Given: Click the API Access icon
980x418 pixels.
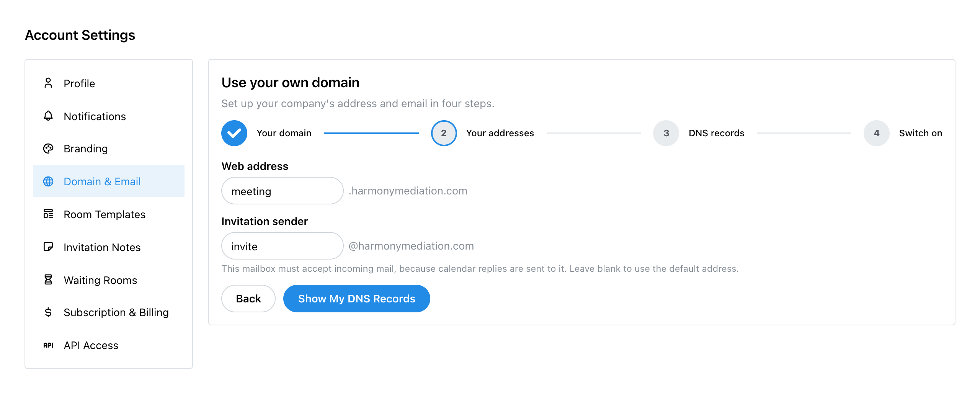Looking at the screenshot, I should pos(48,345).
